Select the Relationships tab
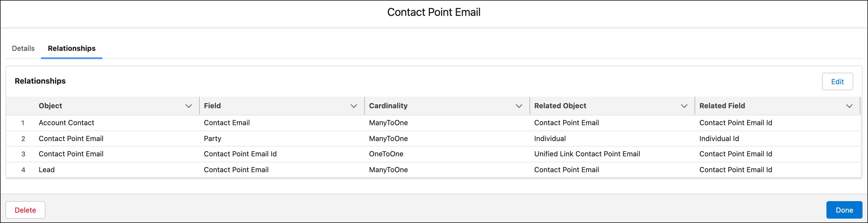Image resolution: width=868 pixels, height=223 pixels. pyautogui.click(x=71, y=48)
